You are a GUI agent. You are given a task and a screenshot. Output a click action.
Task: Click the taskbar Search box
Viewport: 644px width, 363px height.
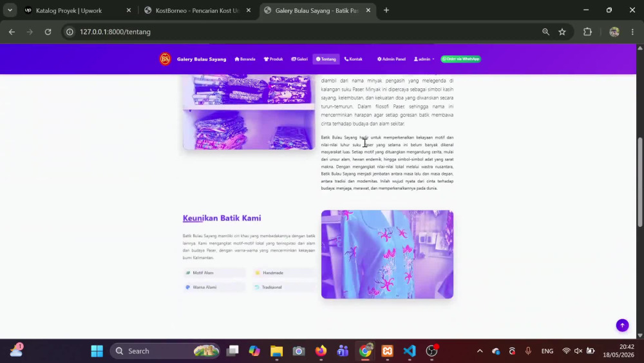click(x=165, y=351)
